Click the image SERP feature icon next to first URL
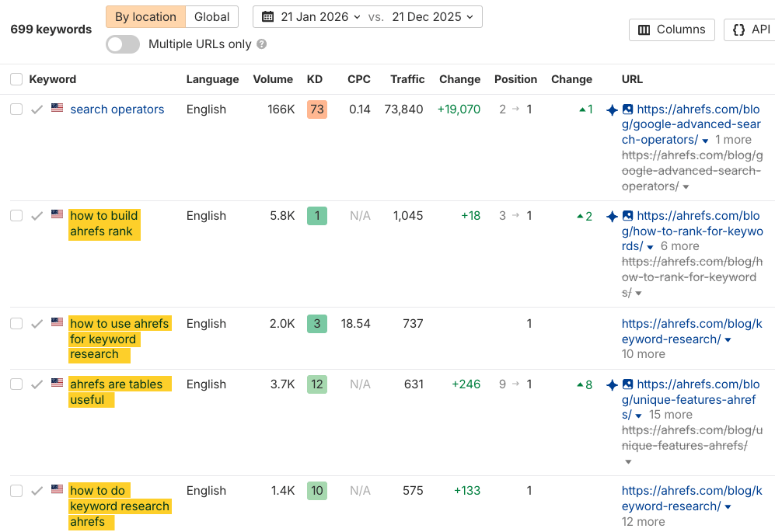 click(629, 110)
